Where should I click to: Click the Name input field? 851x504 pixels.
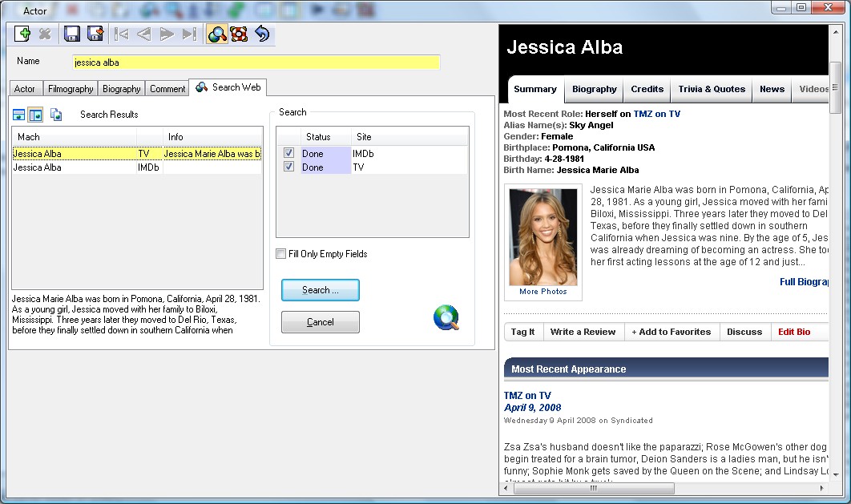point(256,62)
